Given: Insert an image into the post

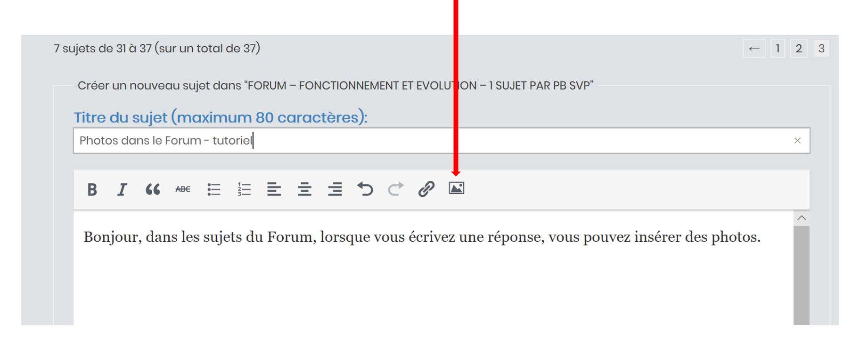Looking at the screenshot, I should click(456, 188).
